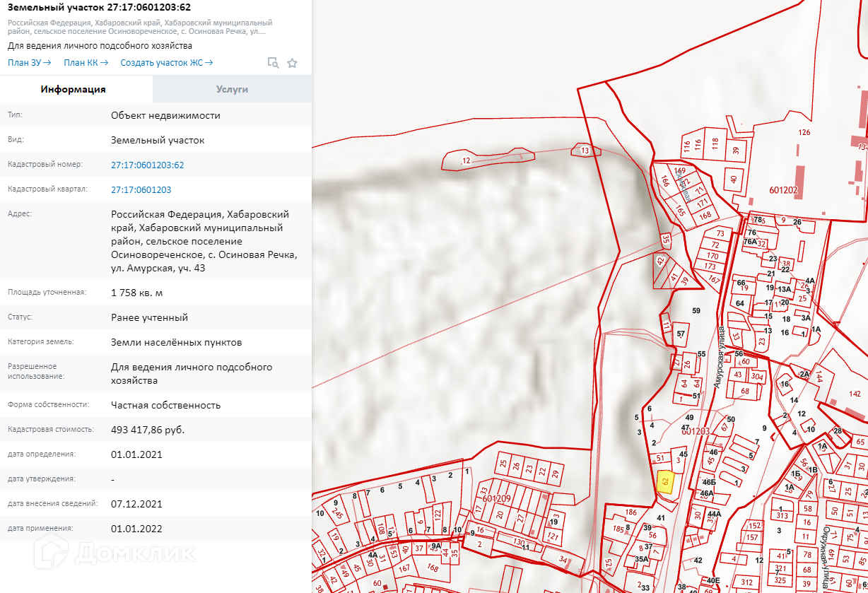
Task: Open cadastral number link 27:17:0601203:62
Action: point(147,165)
